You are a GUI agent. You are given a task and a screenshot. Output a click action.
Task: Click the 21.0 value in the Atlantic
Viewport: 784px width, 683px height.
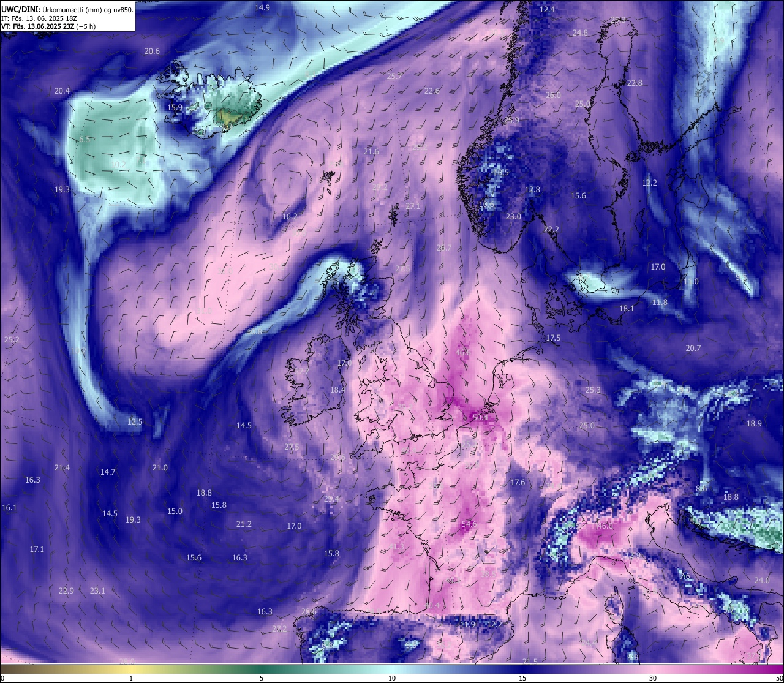(160, 467)
